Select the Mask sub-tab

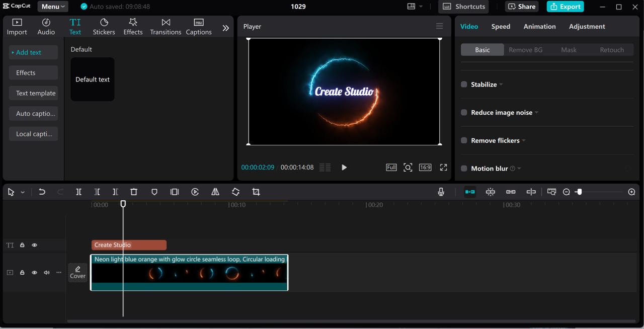pyautogui.click(x=569, y=50)
